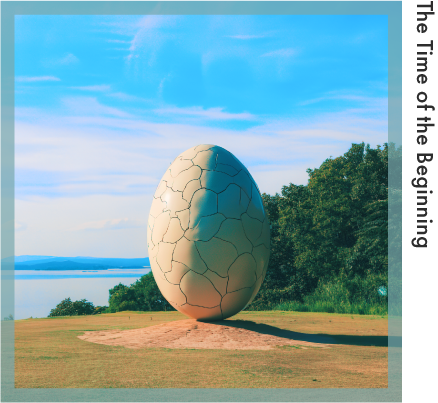Viewport: 438px width, 403px height.
Task: Click the small bush near the lake shore
Action: [74, 307]
